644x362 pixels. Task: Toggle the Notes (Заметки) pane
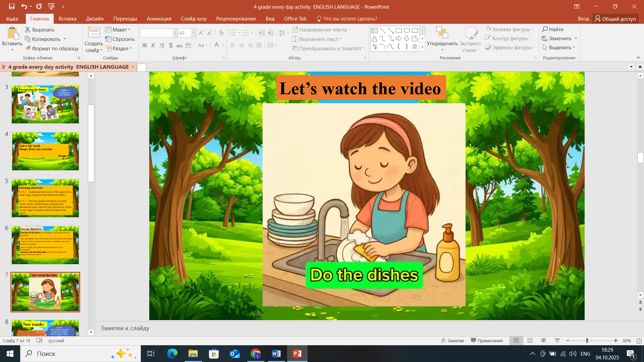(x=452, y=341)
